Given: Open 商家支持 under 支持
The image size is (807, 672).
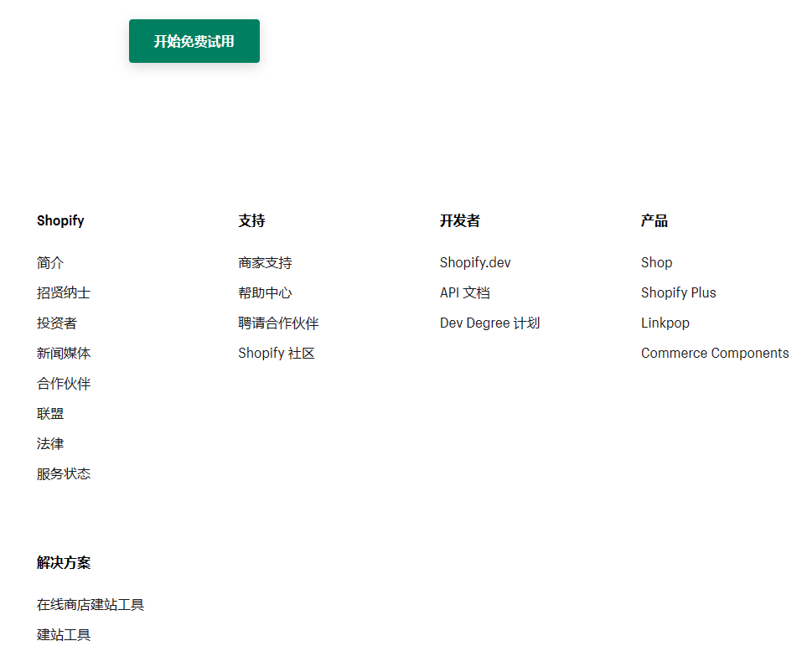Looking at the screenshot, I should point(264,262).
